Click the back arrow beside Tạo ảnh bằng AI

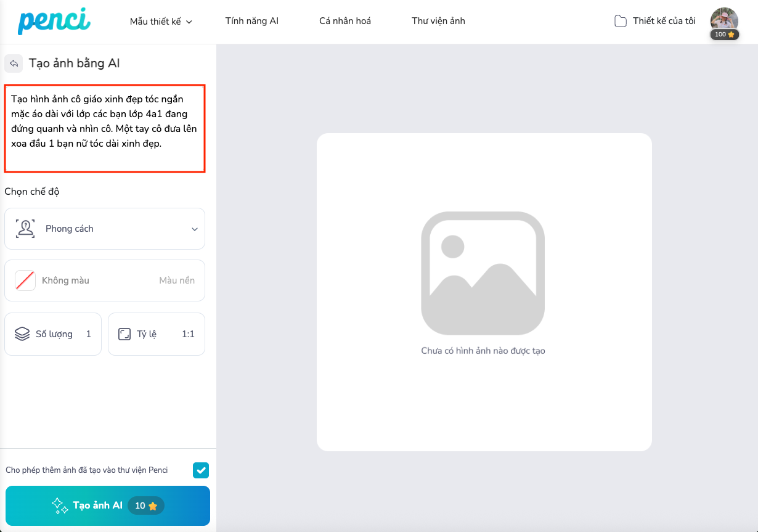14,63
